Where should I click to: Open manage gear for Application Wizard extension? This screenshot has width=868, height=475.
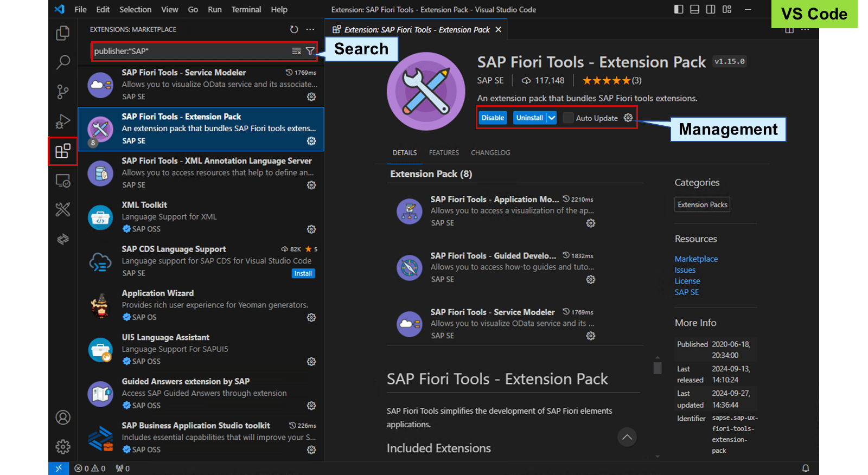(x=311, y=317)
